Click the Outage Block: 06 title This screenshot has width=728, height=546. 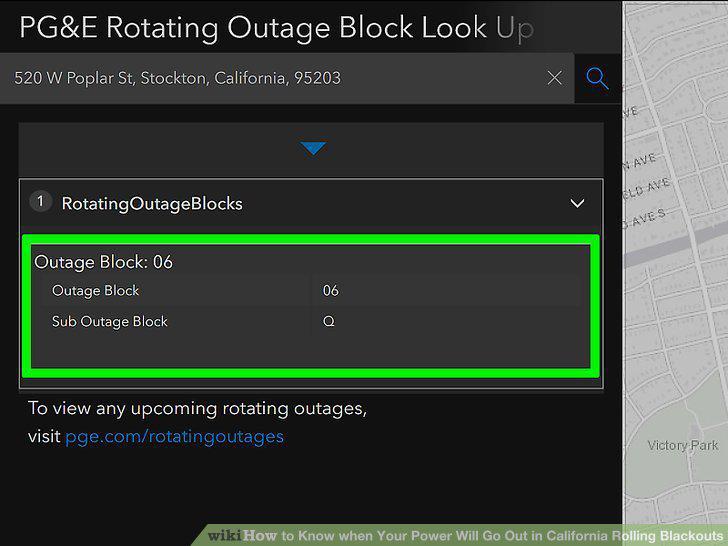(x=104, y=262)
